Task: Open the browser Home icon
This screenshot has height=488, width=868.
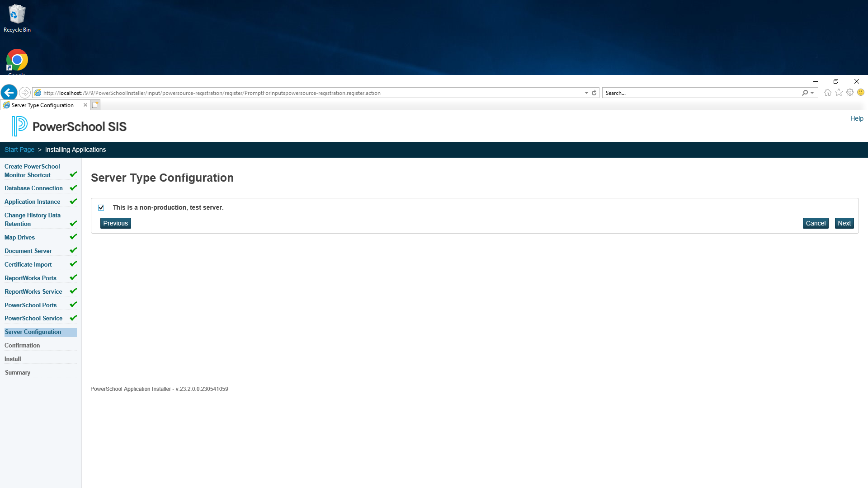Action: point(827,92)
